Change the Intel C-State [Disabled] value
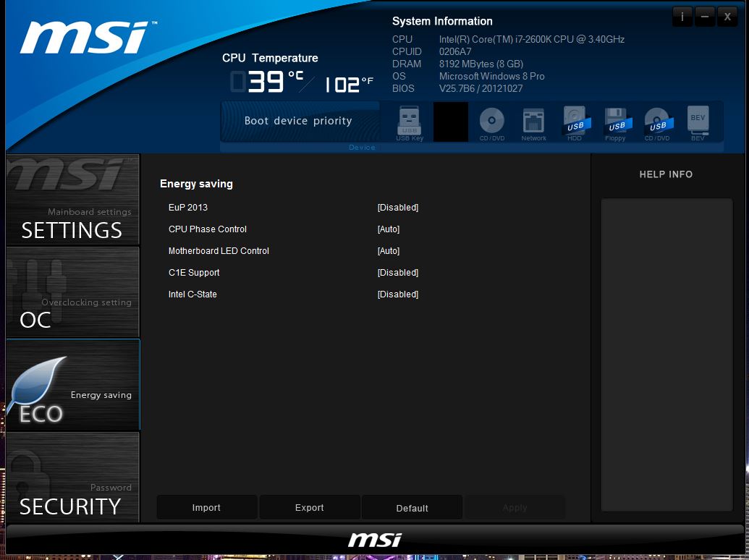The height and width of the screenshot is (560, 749). coord(398,294)
